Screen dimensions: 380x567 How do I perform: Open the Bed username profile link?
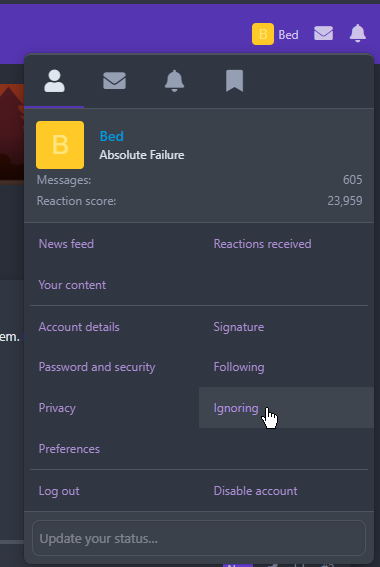(x=112, y=136)
